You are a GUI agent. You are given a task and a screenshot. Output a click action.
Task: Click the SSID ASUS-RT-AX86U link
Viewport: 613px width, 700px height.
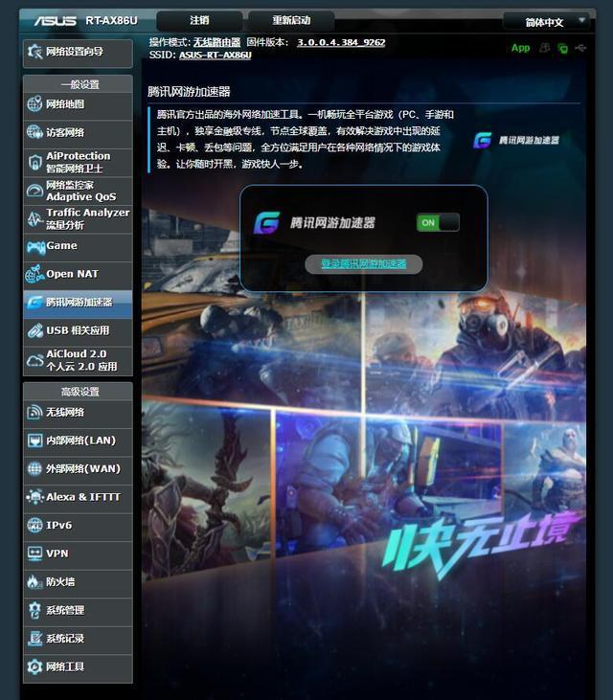(x=216, y=55)
